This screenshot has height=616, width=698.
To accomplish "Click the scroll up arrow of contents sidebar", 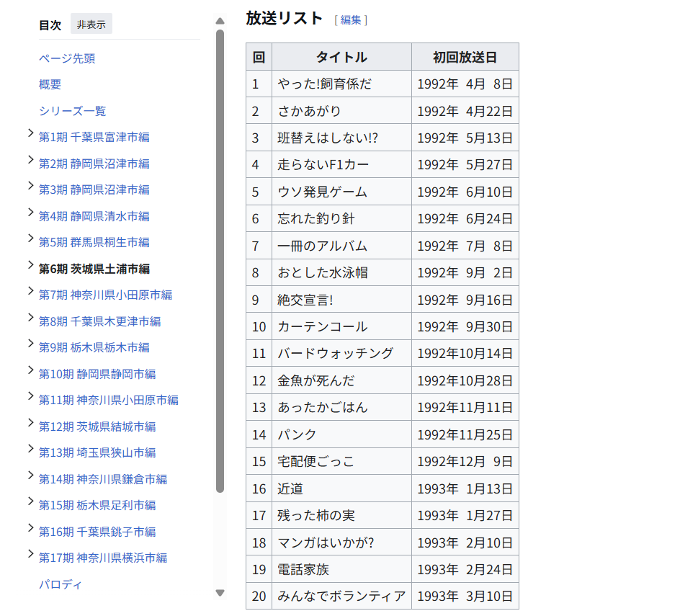I will coord(220,21).
